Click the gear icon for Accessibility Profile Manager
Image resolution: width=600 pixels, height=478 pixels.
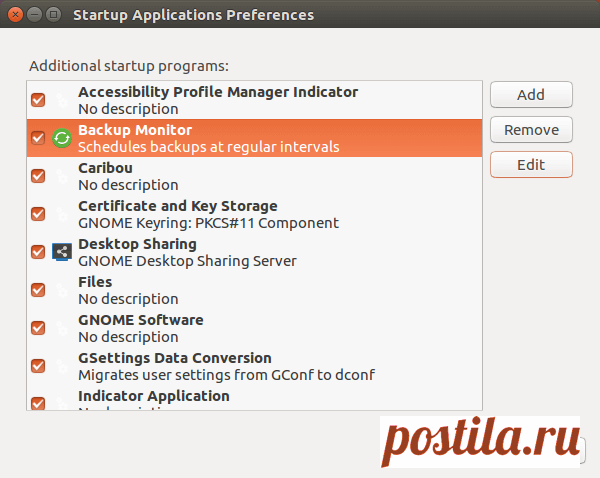(62, 100)
